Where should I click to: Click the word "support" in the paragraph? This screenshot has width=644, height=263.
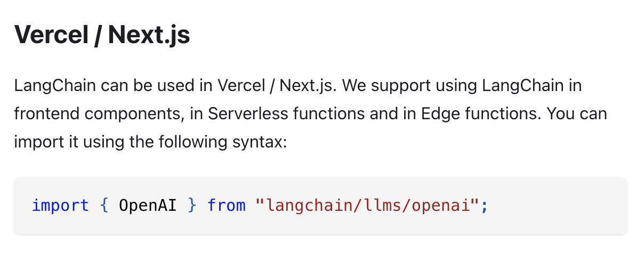point(401,85)
